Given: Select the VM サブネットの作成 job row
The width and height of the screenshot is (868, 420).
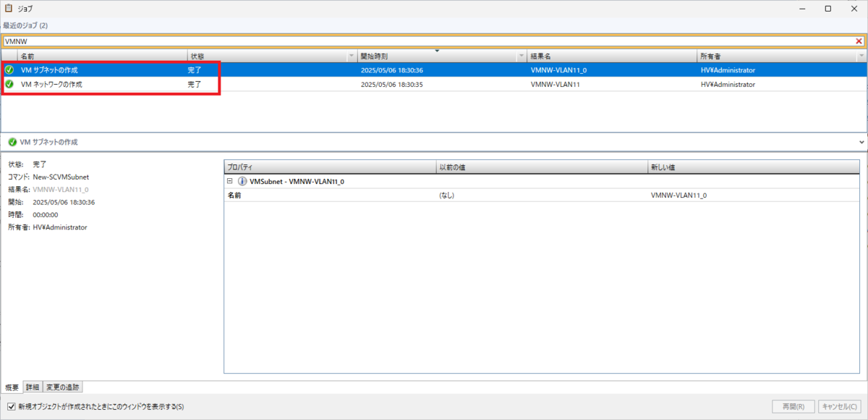Looking at the screenshot, I should pyautogui.click(x=434, y=70).
